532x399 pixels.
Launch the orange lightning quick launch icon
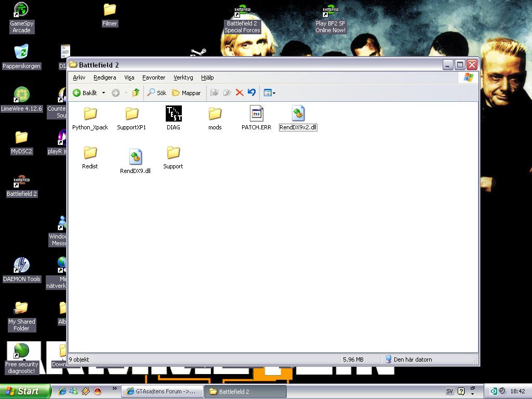[x=86, y=391]
